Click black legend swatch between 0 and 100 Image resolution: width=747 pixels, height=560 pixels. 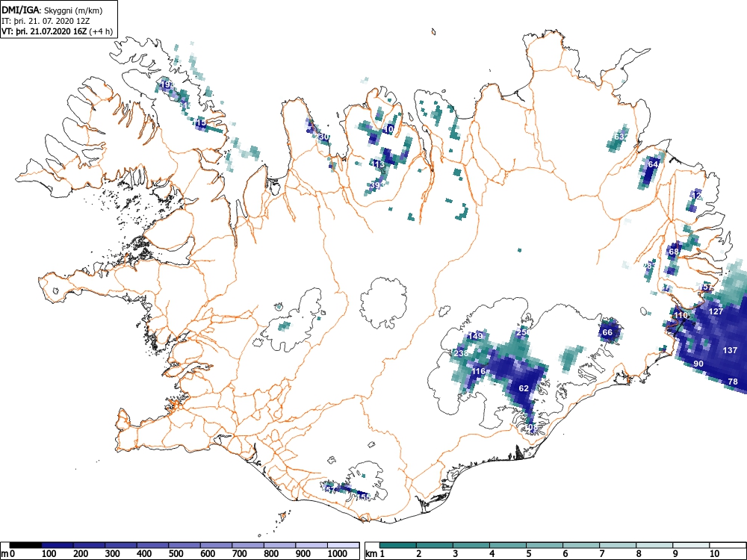[25, 545]
